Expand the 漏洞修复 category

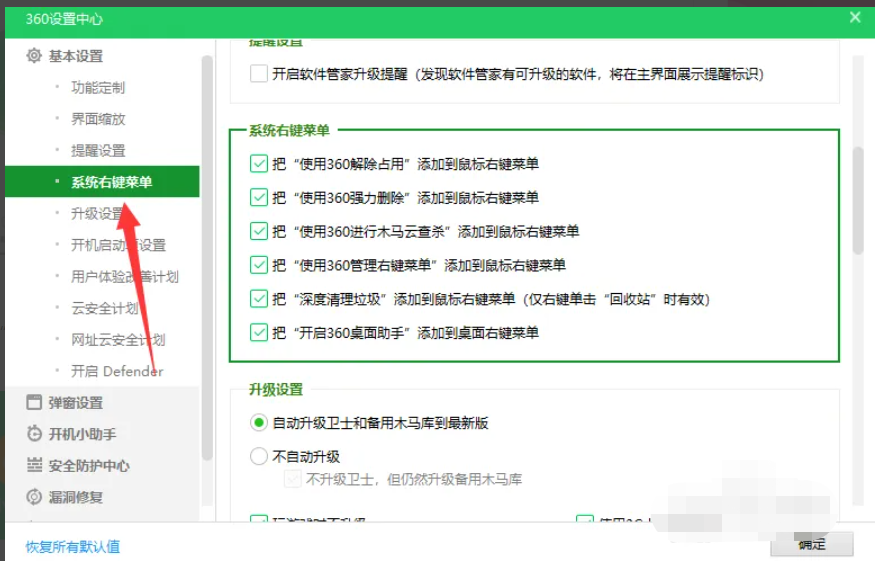[x=76, y=497]
